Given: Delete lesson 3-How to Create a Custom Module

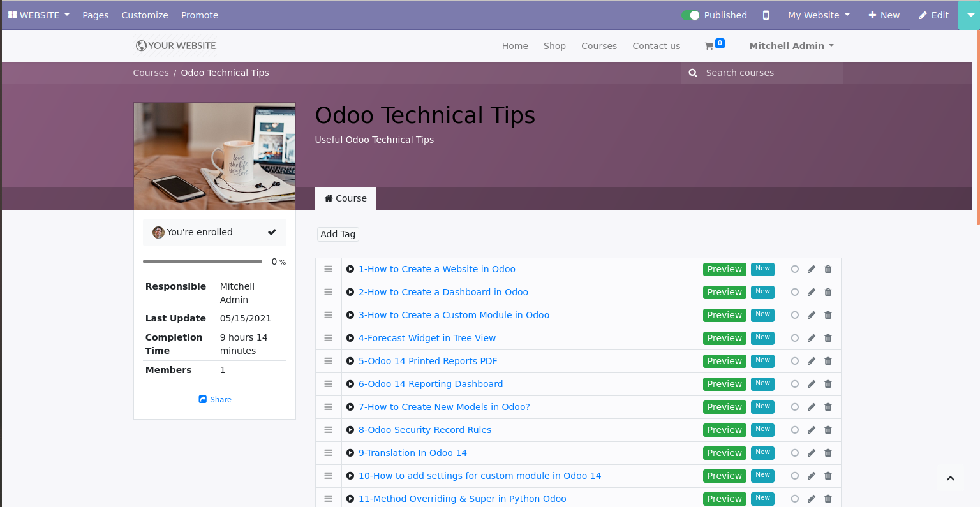Looking at the screenshot, I should [x=828, y=315].
